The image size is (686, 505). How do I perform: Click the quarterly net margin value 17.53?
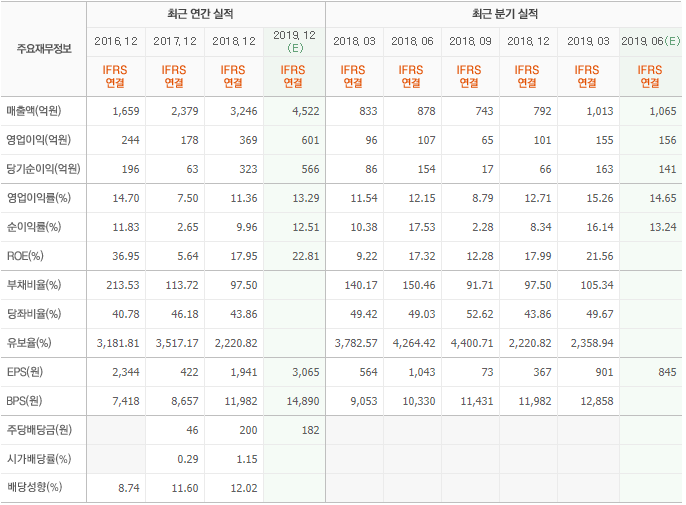coord(422,227)
